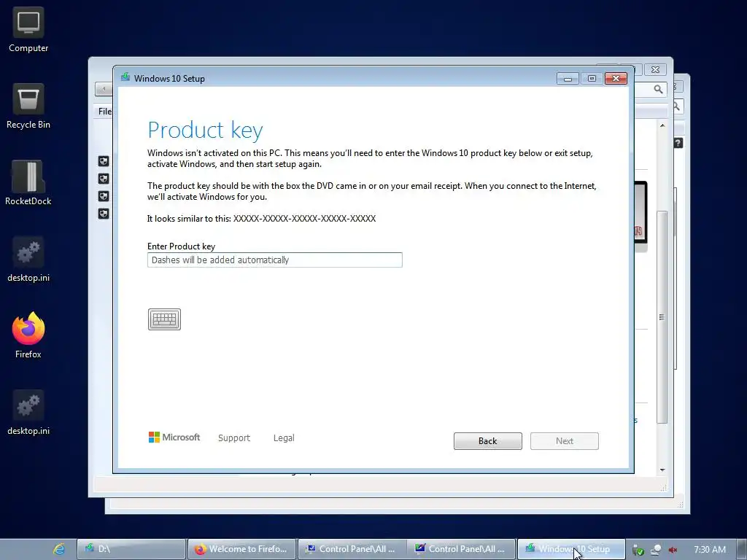Click the first shield icon in background list
747x560 pixels.
104,161
